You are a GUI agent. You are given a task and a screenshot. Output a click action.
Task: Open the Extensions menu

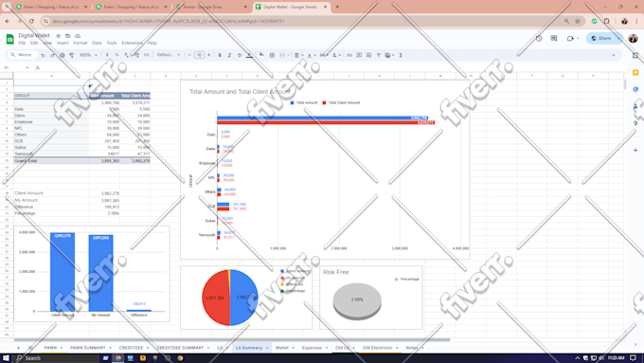coord(132,43)
